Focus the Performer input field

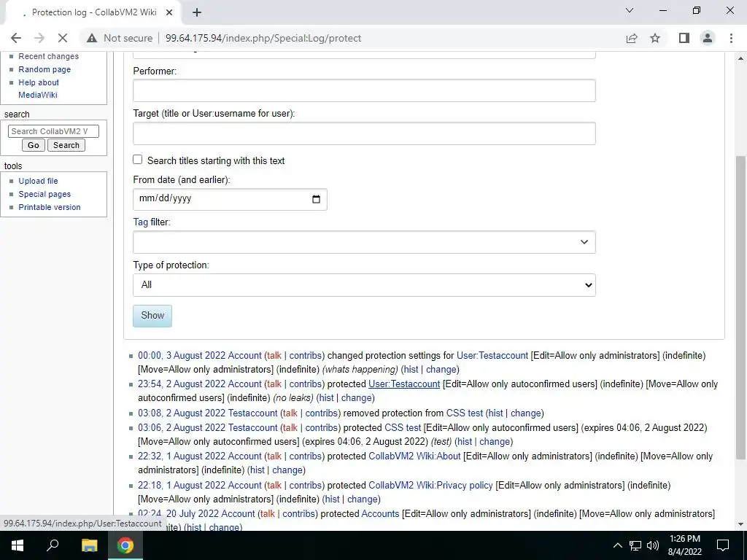[364, 90]
